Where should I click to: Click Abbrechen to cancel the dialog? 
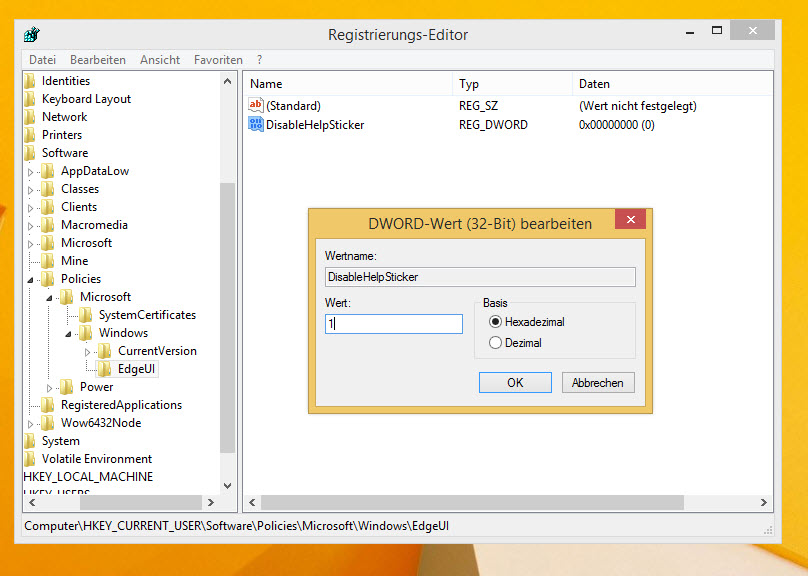tap(598, 382)
